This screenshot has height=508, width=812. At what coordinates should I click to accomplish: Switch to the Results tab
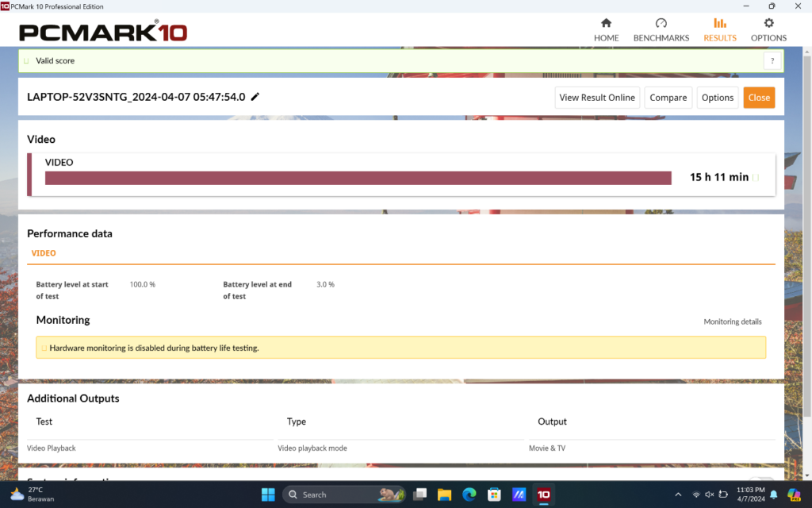(x=719, y=30)
